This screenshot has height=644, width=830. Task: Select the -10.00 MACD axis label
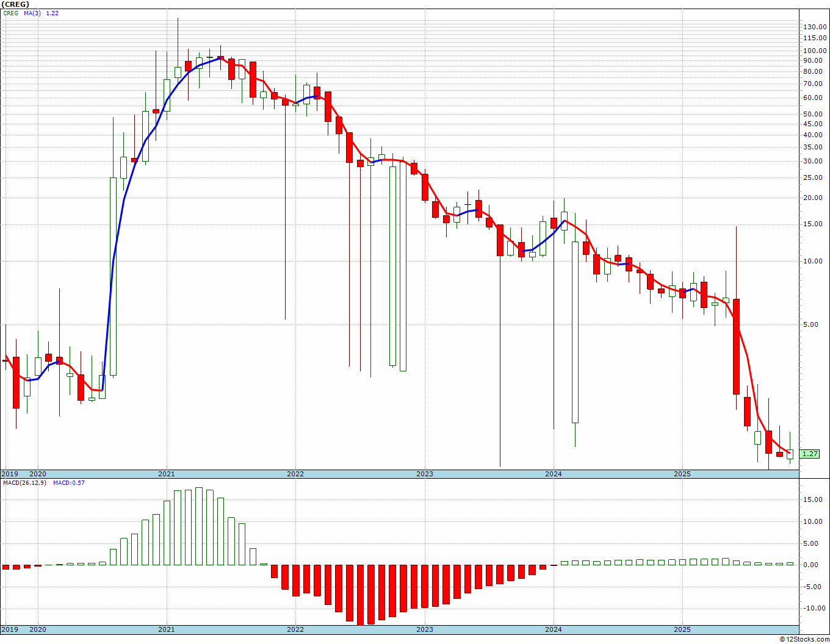pos(815,608)
